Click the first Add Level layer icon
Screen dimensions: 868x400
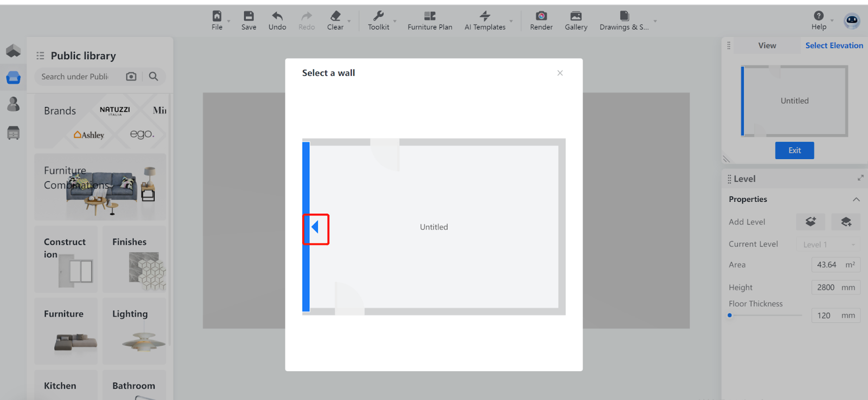click(x=810, y=221)
